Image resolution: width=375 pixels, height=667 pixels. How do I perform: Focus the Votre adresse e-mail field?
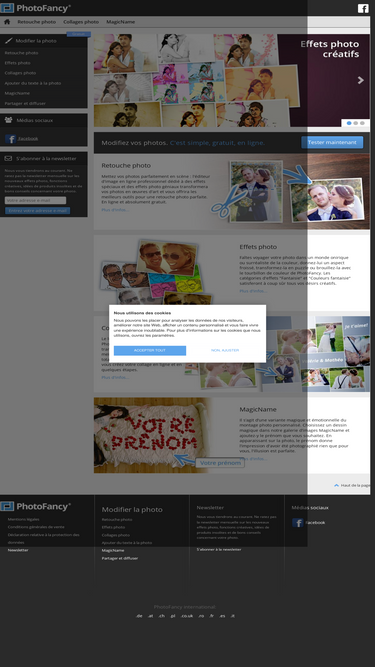pyautogui.click(x=35, y=200)
